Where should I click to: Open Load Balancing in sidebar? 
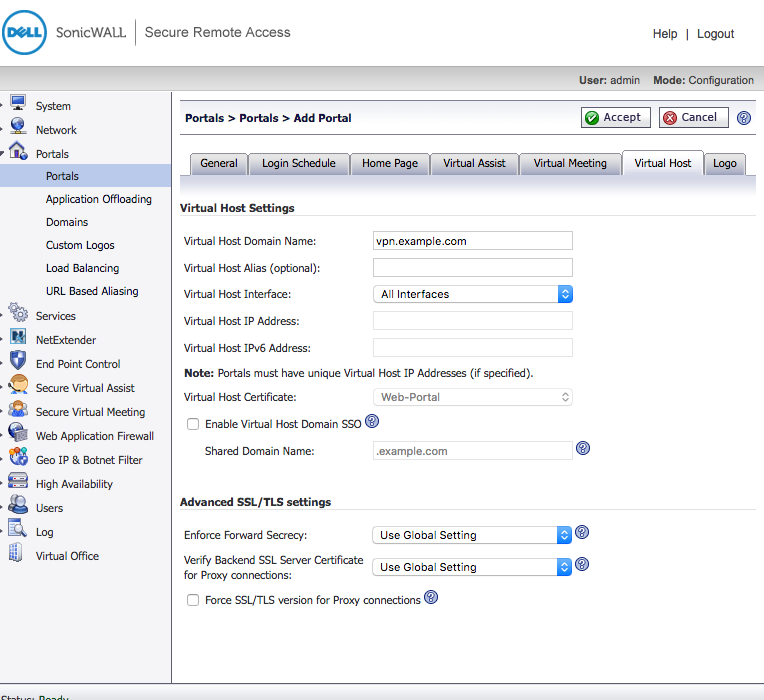coord(82,268)
